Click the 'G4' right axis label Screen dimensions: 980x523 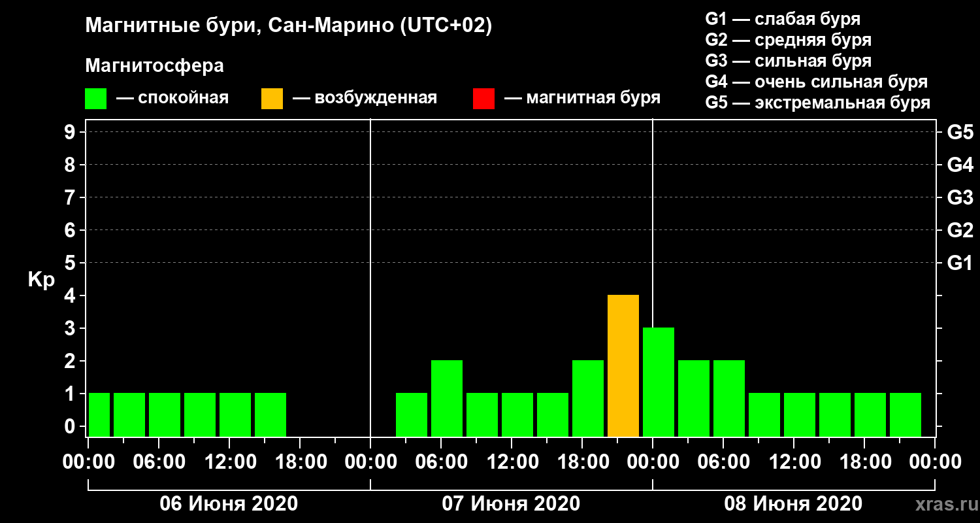pos(960,165)
